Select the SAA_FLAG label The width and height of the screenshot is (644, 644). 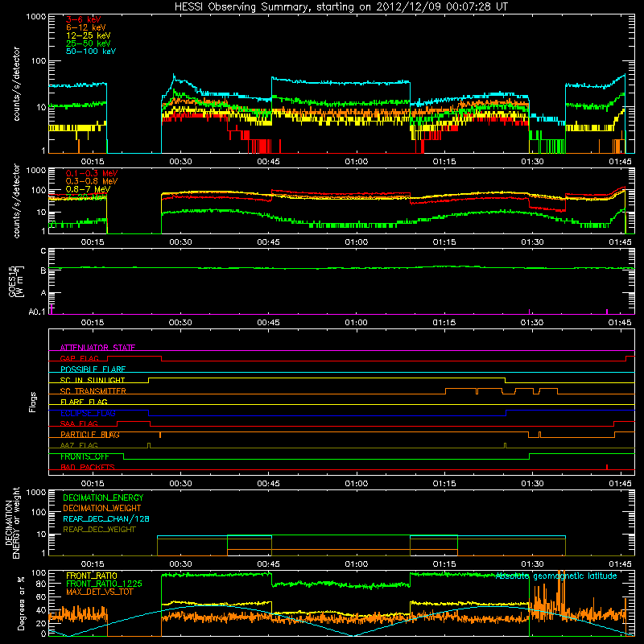pos(79,423)
